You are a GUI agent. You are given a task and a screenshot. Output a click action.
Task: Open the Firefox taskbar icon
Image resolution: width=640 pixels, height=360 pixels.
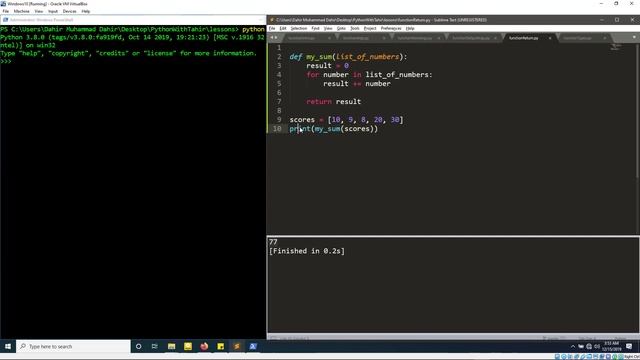point(204,346)
